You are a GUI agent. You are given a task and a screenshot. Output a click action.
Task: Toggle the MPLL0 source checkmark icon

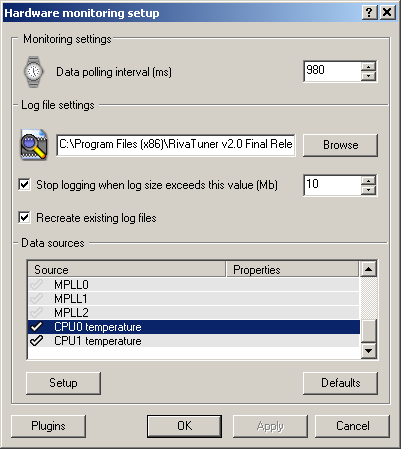[36, 285]
